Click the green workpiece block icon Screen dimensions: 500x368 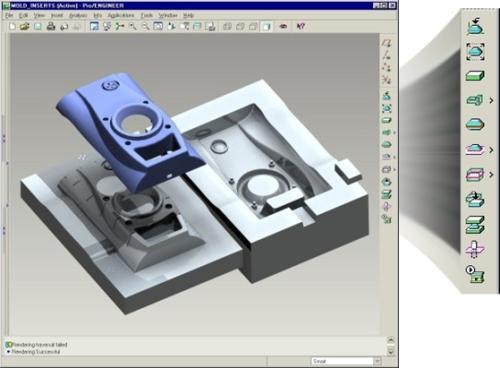point(475,76)
